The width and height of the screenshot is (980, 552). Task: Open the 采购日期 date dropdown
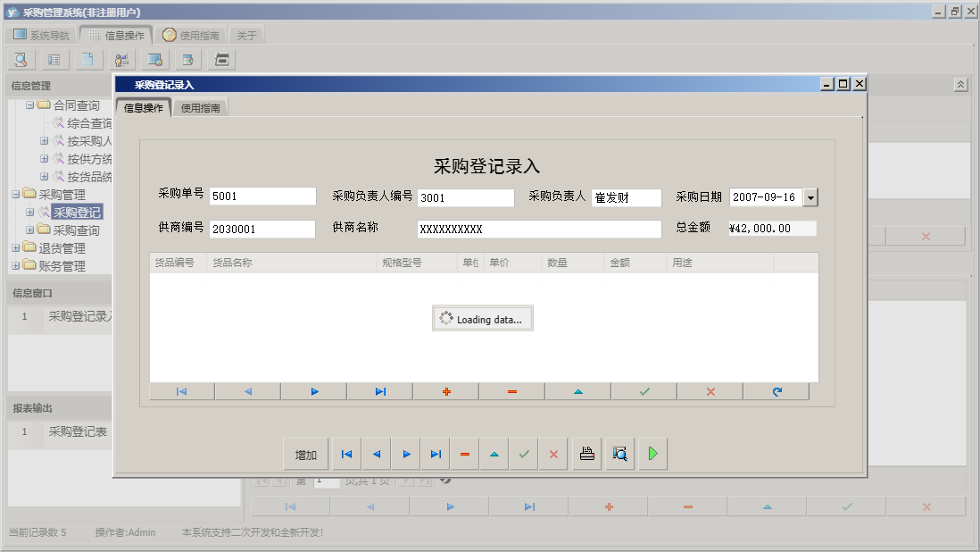[x=810, y=197]
